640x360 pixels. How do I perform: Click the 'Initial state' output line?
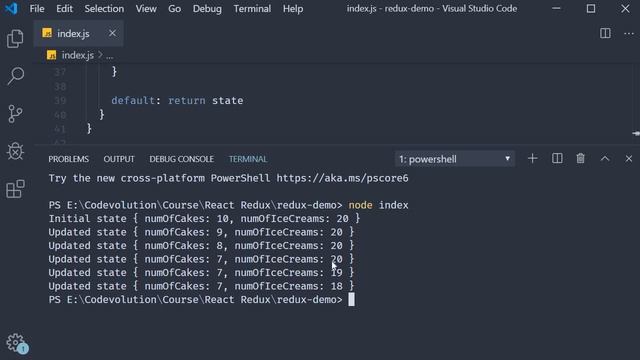pos(204,219)
